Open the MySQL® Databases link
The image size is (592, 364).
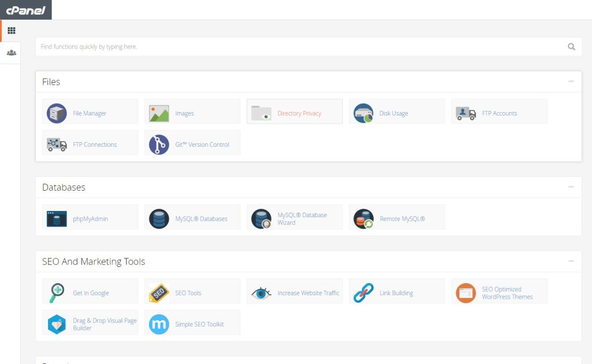pos(201,219)
